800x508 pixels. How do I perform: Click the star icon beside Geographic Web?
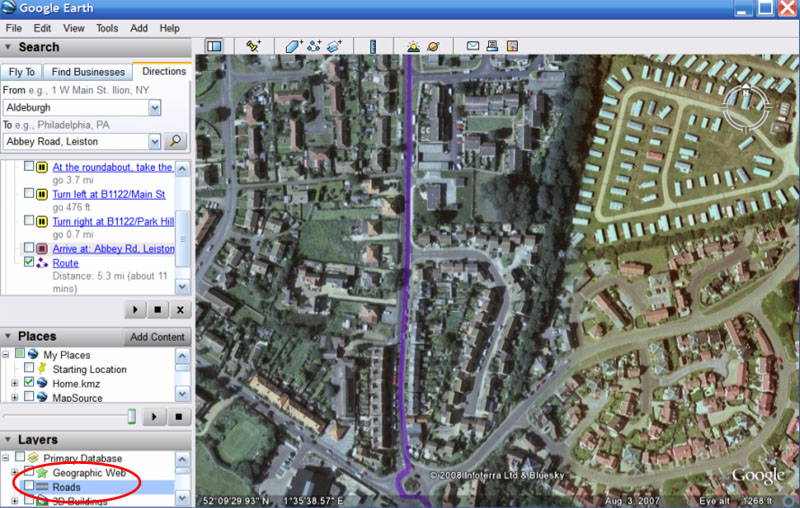pyautogui.click(x=42, y=472)
